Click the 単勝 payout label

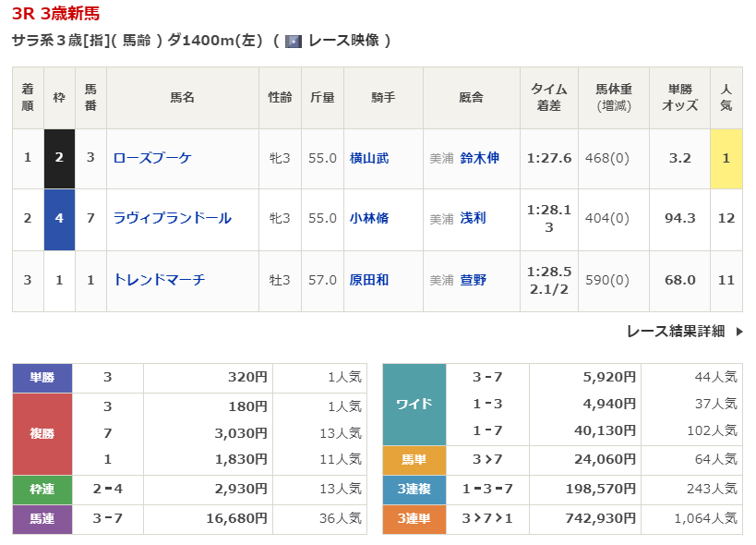42,378
